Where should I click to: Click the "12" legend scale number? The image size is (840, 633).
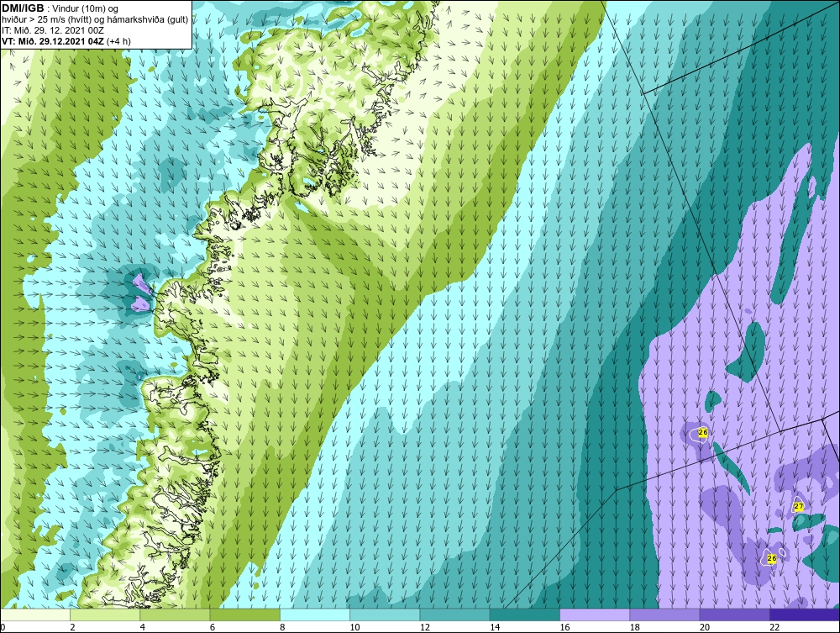coord(424,628)
